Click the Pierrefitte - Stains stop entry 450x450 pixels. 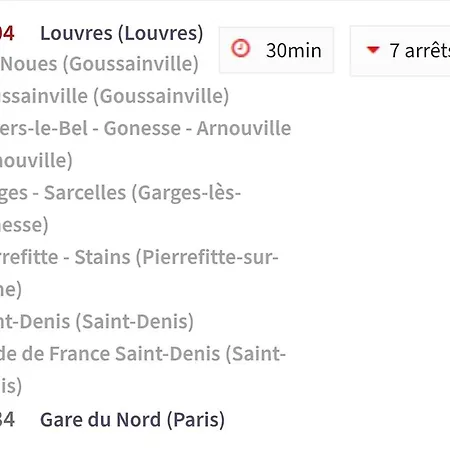pyautogui.click(x=139, y=257)
